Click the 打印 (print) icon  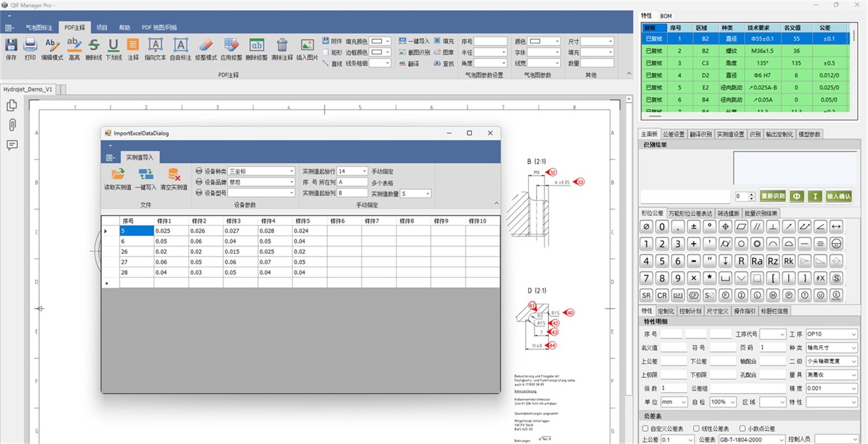tap(30, 45)
